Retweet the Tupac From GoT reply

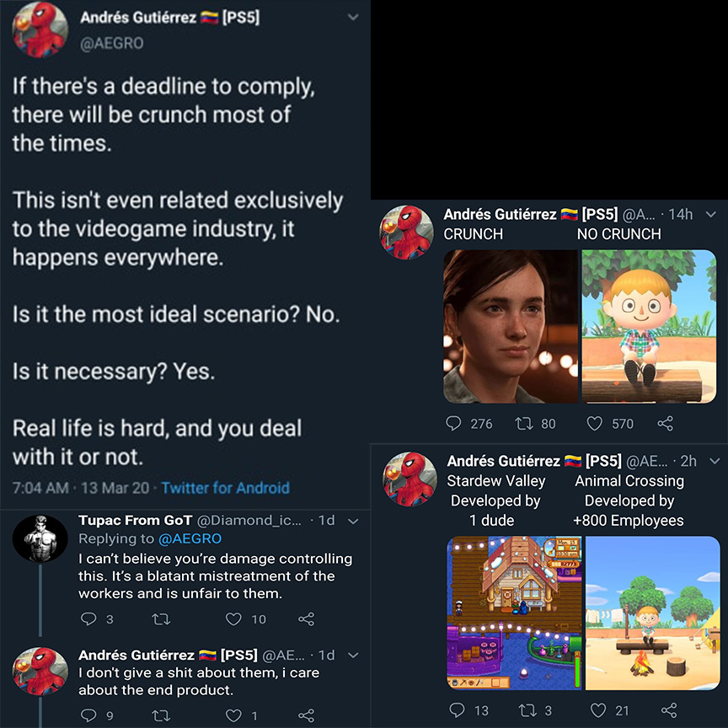click(161, 619)
